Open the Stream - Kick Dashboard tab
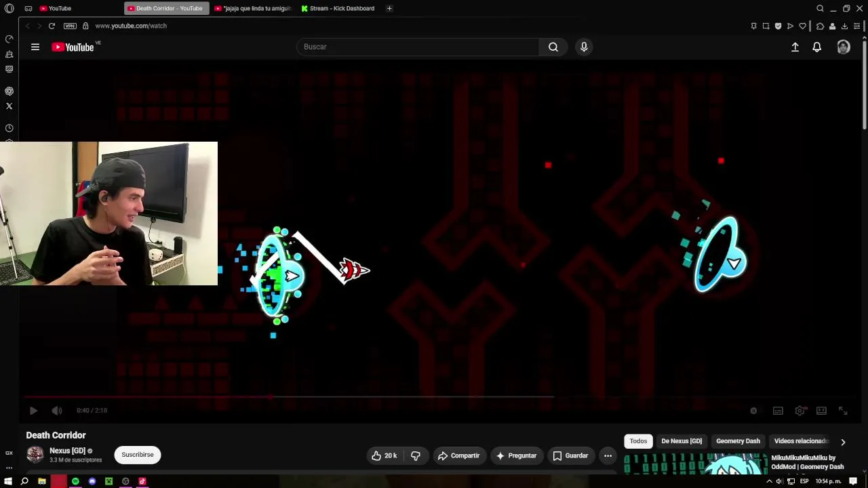868x488 pixels. tap(338, 8)
